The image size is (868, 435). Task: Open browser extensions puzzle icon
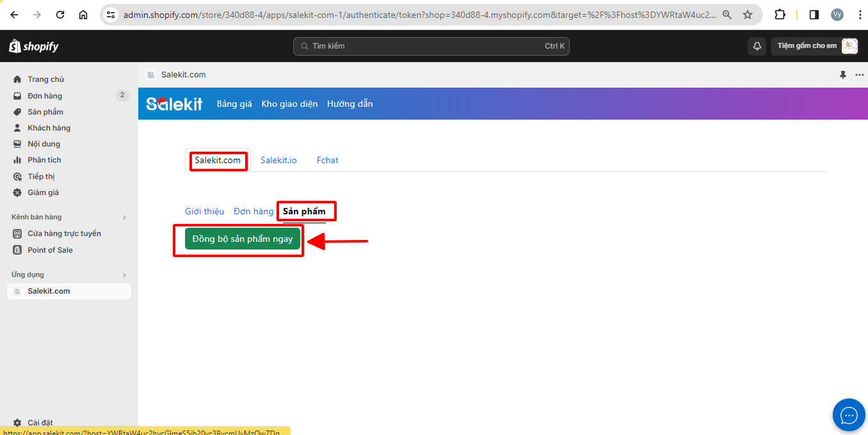[780, 15]
